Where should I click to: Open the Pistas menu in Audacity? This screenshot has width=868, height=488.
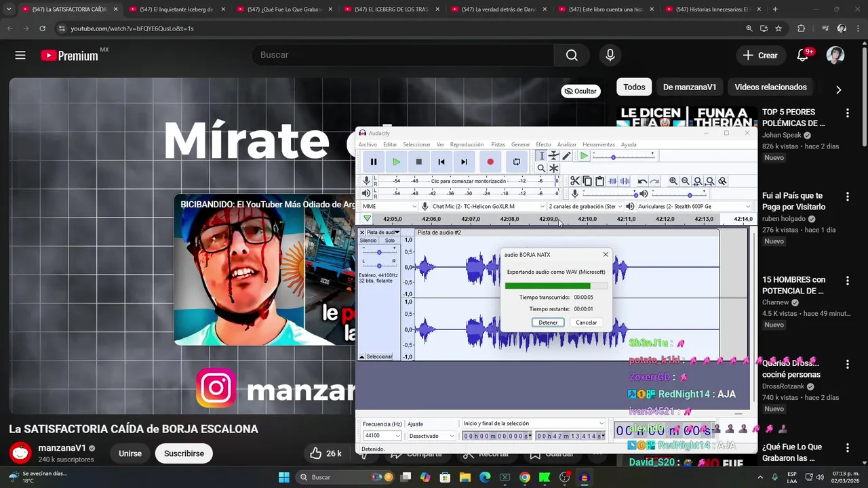coord(498,144)
